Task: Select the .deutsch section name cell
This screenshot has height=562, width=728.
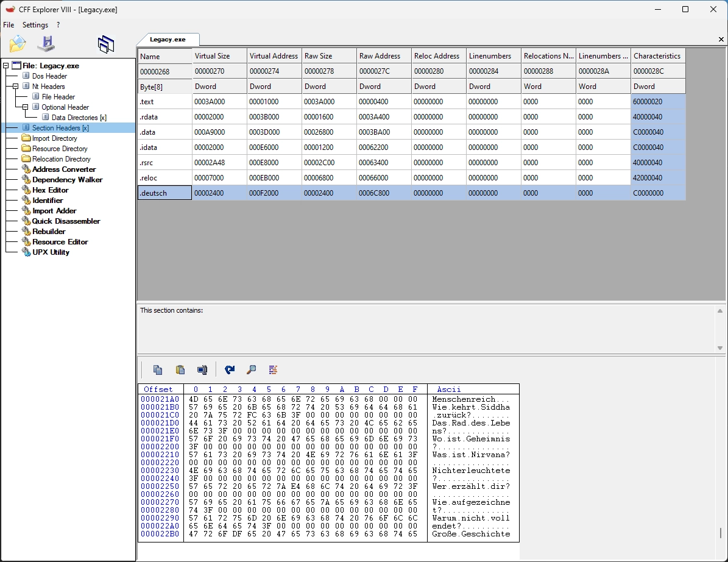Action: tap(165, 193)
